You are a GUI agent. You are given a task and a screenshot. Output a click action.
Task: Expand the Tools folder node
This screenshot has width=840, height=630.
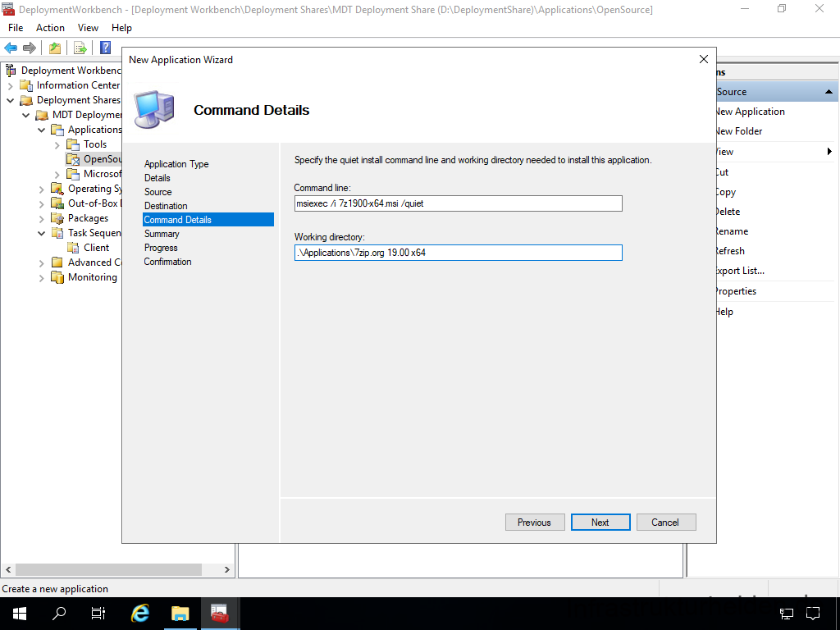(x=57, y=144)
